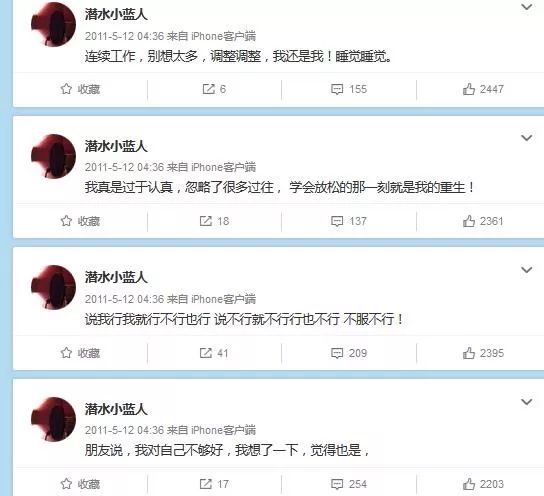Open the 137 comments thread

pyautogui.click(x=349, y=221)
